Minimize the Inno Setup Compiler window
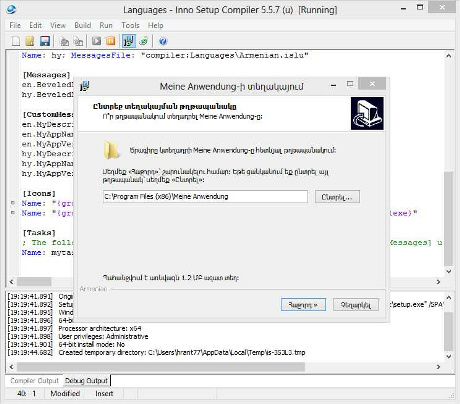 (x=403, y=8)
